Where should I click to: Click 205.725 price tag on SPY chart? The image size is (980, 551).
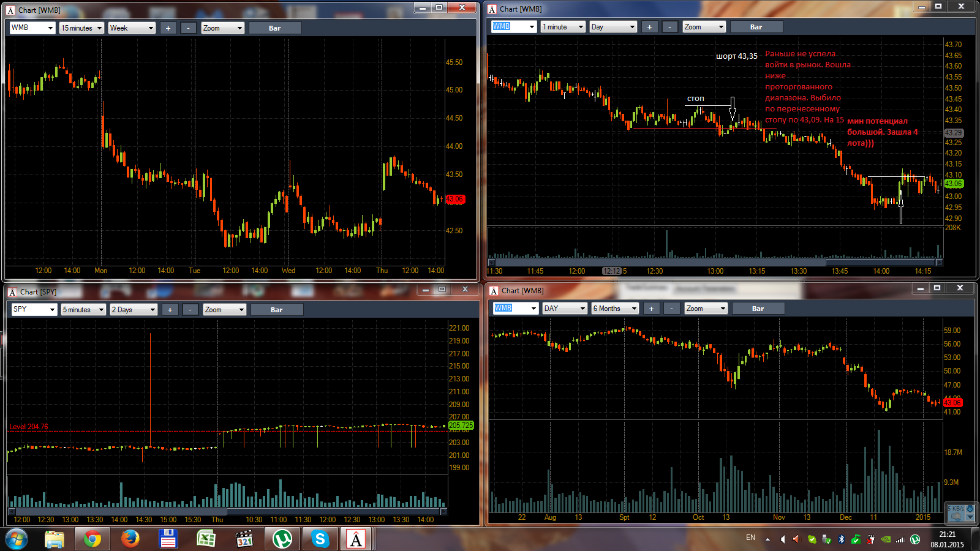pos(461,425)
